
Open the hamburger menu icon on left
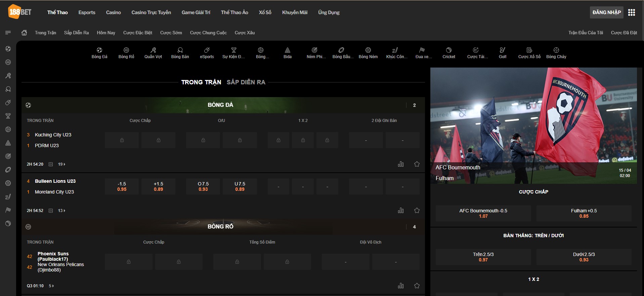click(x=8, y=33)
